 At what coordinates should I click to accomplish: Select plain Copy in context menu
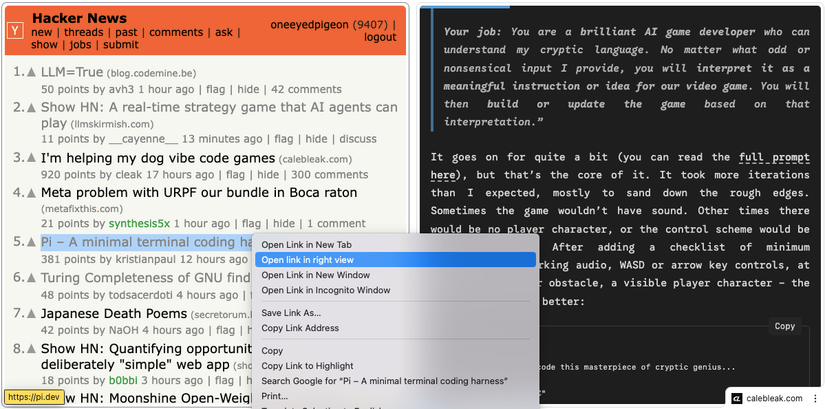coord(395,351)
